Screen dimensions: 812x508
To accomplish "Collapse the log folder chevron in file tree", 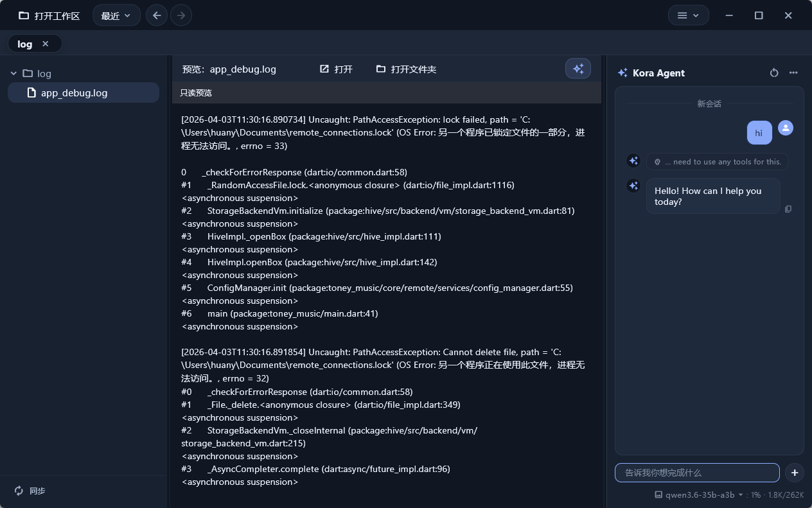I will click(13, 73).
